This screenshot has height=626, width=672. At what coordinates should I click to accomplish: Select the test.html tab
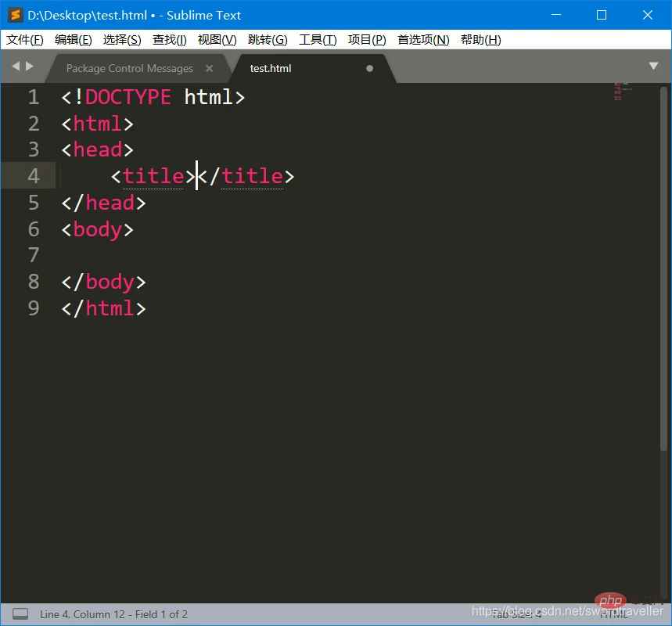click(271, 68)
